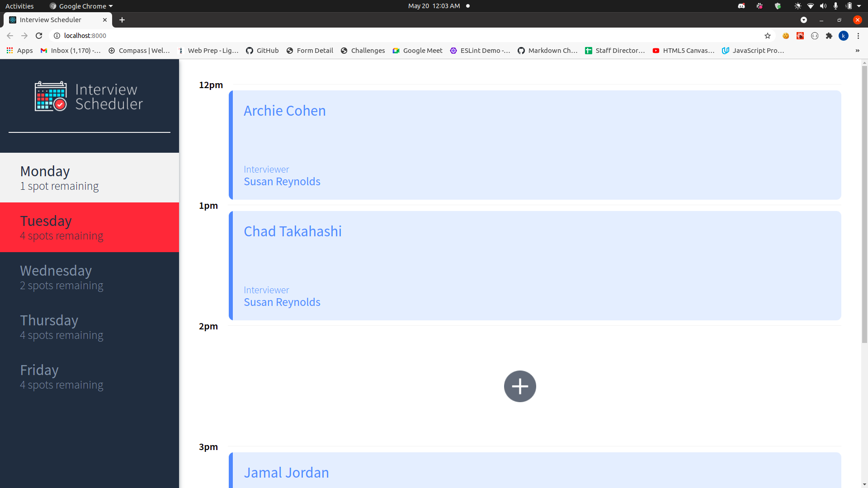This screenshot has height=488, width=868.
Task: Open the Chrome extensions puzzle icon
Action: click(x=830, y=36)
